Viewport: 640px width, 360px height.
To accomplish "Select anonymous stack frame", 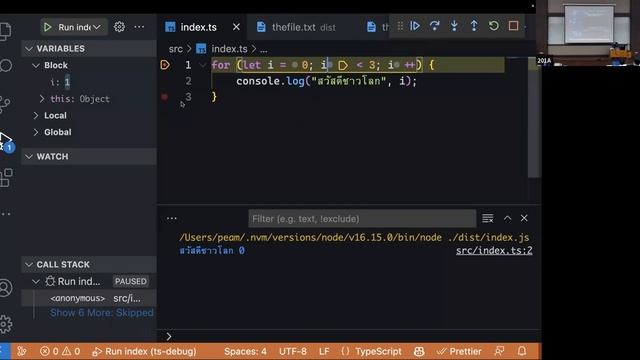I will (89, 298).
